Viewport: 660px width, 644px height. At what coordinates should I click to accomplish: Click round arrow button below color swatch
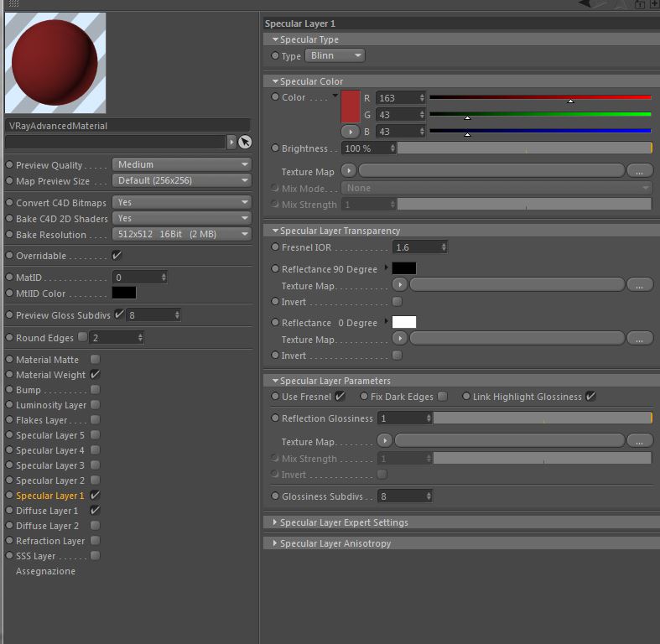pyautogui.click(x=351, y=132)
